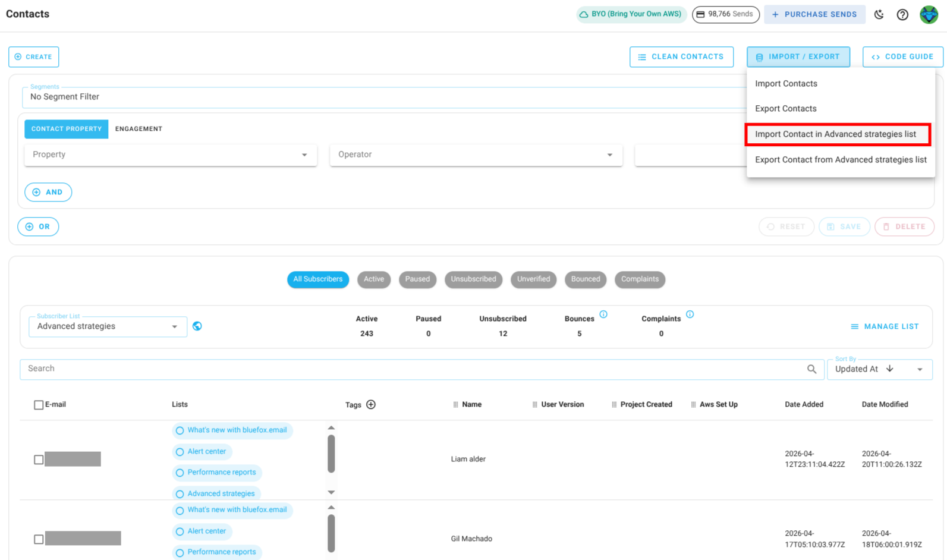Open the Segments filter dropdown
The height and width of the screenshot is (560, 947).
pyautogui.click(x=384, y=97)
